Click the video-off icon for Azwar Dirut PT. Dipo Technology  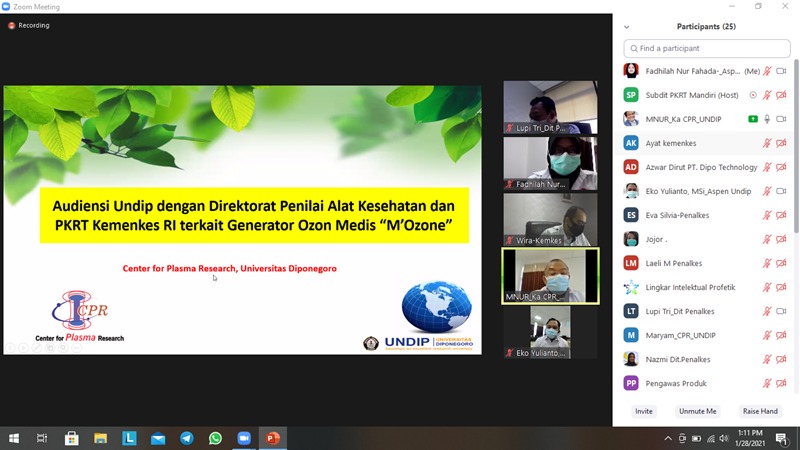pos(781,167)
